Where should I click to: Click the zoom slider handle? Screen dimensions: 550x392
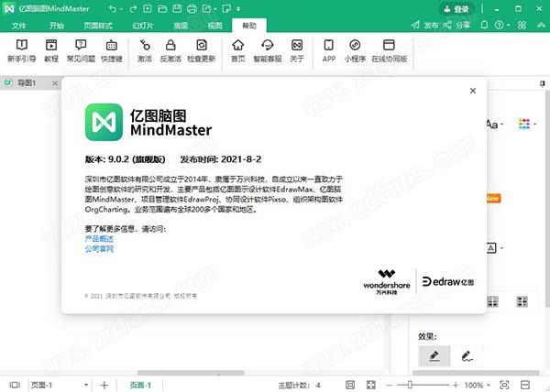pos(410,385)
